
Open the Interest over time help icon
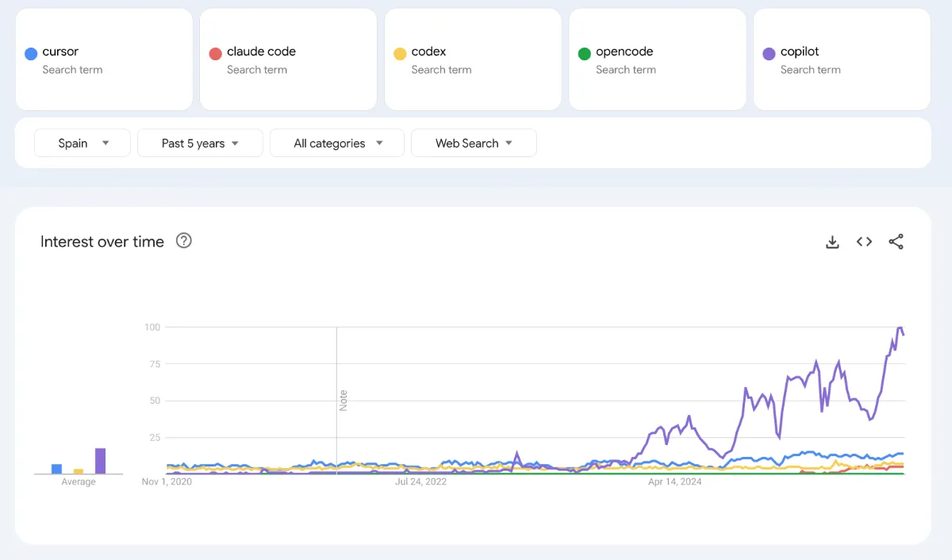pyautogui.click(x=184, y=241)
